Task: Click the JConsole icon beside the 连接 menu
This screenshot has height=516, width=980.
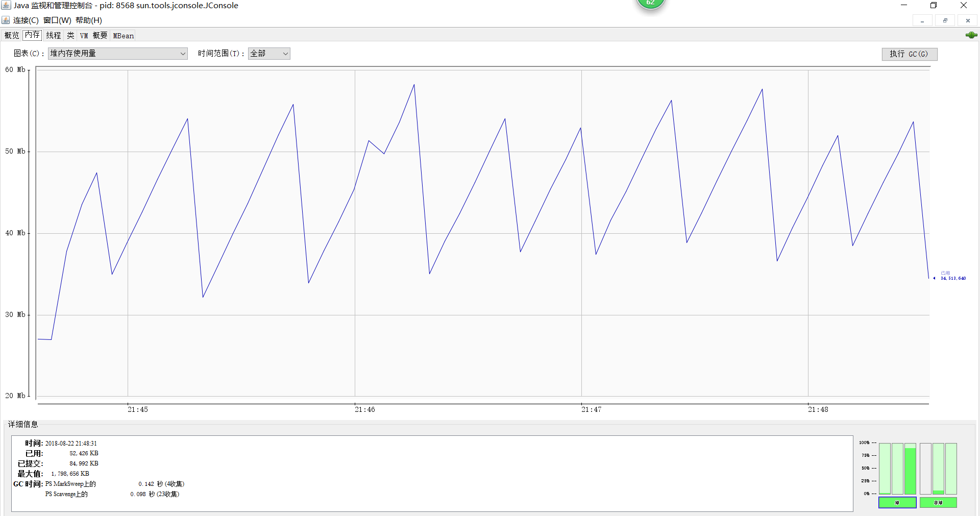Action: tap(6, 20)
